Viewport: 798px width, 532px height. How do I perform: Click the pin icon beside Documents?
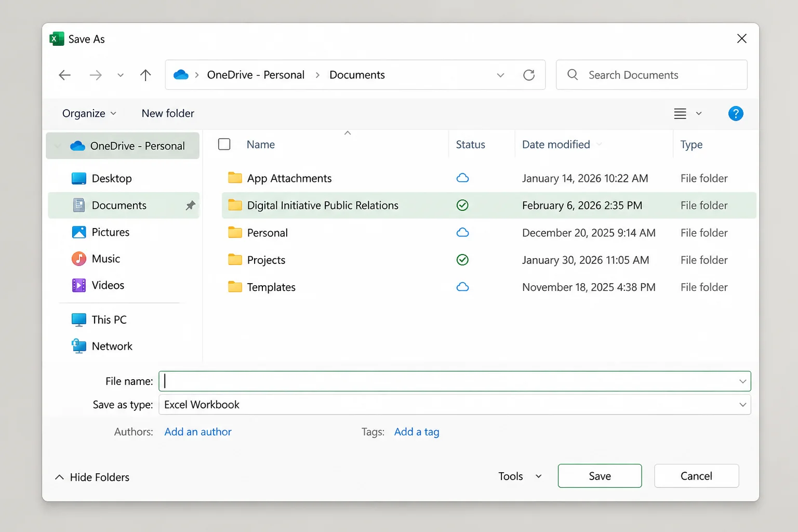coord(191,205)
